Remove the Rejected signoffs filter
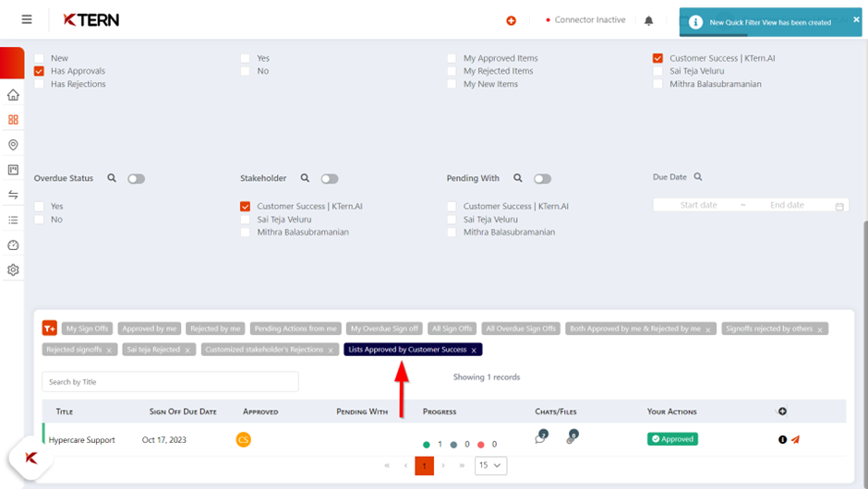This screenshot has width=868, height=489. click(x=109, y=351)
